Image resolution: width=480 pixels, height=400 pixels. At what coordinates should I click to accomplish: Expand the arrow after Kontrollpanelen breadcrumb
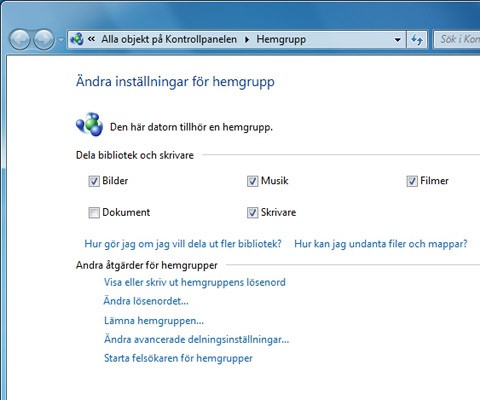[247, 40]
